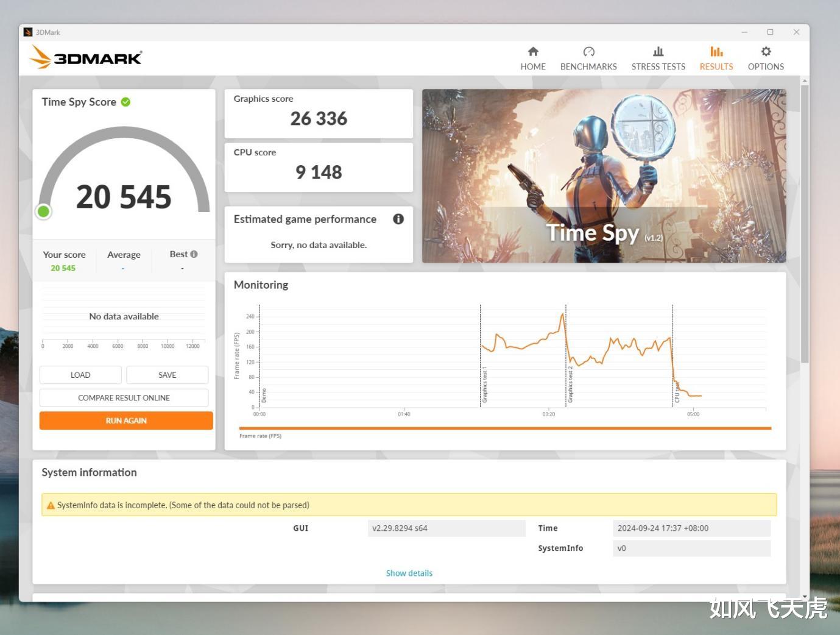This screenshot has width=840, height=635.
Task: Click the scrollbar up arrow
Action: point(805,80)
